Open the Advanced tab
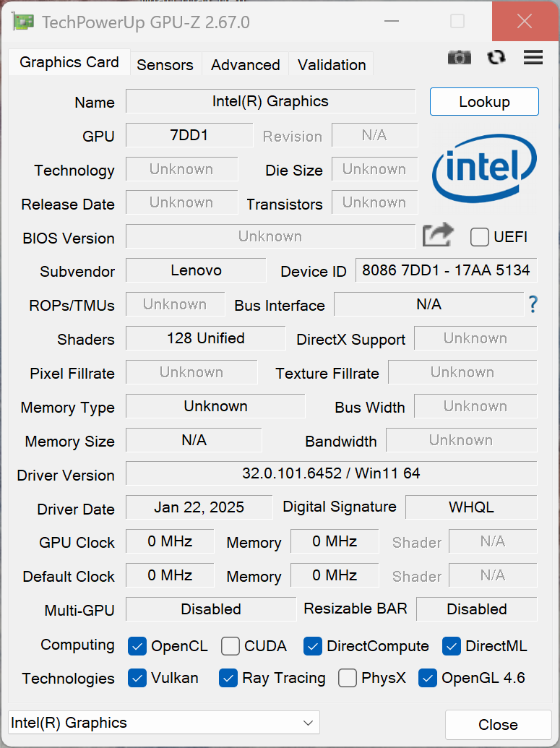Viewport: 560px width, 748px height. [245, 64]
